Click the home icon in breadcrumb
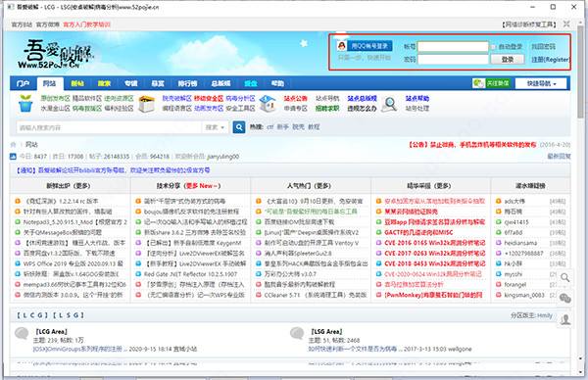The height and width of the screenshot is (380, 588). (x=13, y=144)
